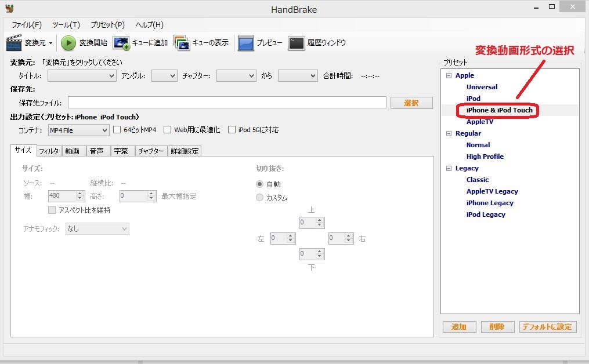Viewport: 589px width, 364px height.
Task: Enable the 64ビットMP4 checkbox
Action: pos(117,129)
